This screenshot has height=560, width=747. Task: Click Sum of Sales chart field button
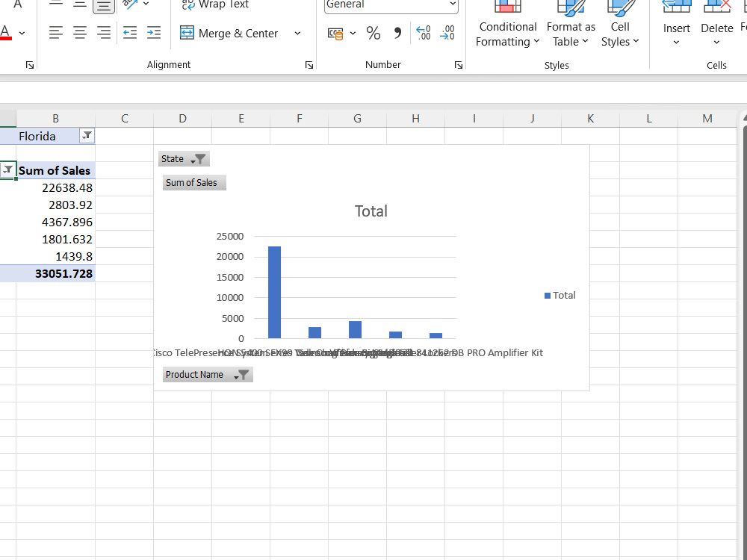point(194,183)
